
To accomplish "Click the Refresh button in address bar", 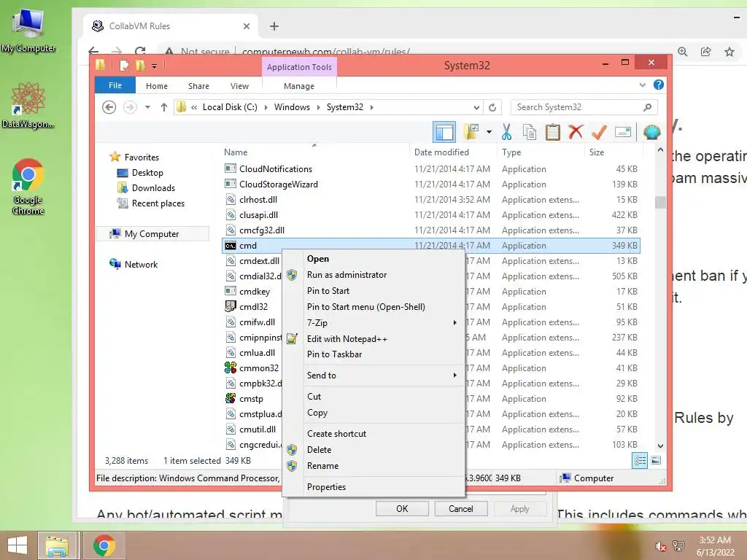I will click(492, 107).
